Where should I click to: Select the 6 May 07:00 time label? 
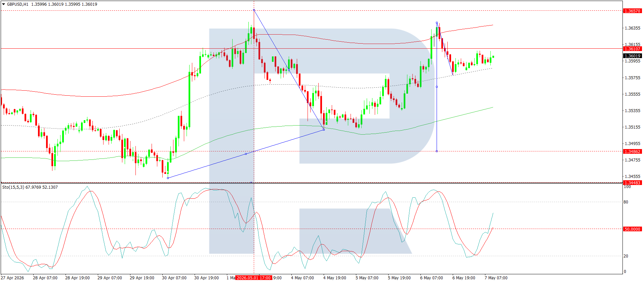[x=431, y=278]
